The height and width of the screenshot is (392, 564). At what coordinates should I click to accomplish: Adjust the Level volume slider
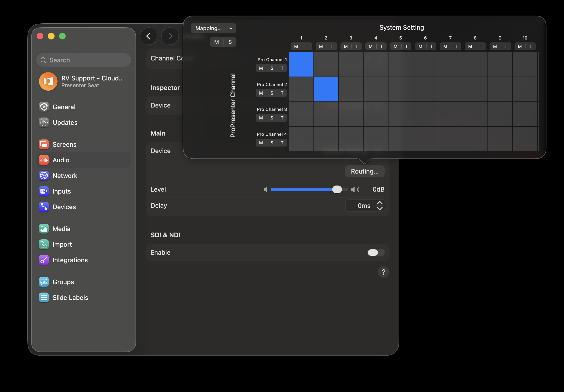point(309,189)
